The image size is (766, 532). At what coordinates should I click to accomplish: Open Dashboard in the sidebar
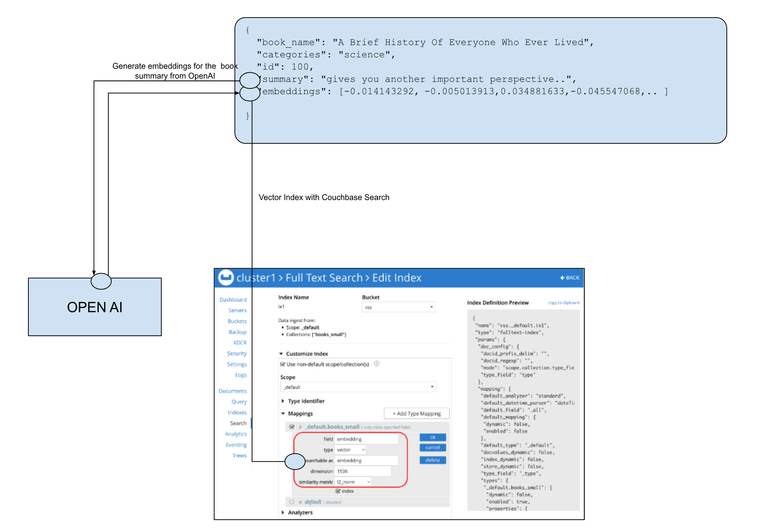coord(233,300)
